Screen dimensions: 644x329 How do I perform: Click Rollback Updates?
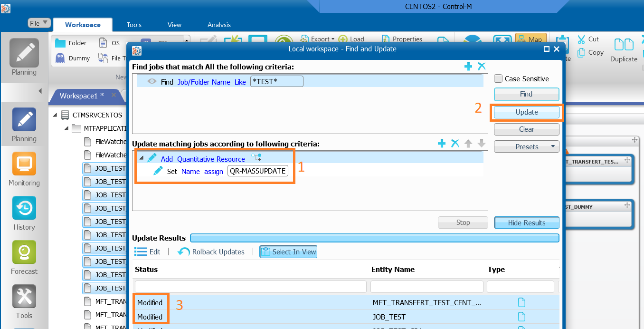click(x=211, y=252)
